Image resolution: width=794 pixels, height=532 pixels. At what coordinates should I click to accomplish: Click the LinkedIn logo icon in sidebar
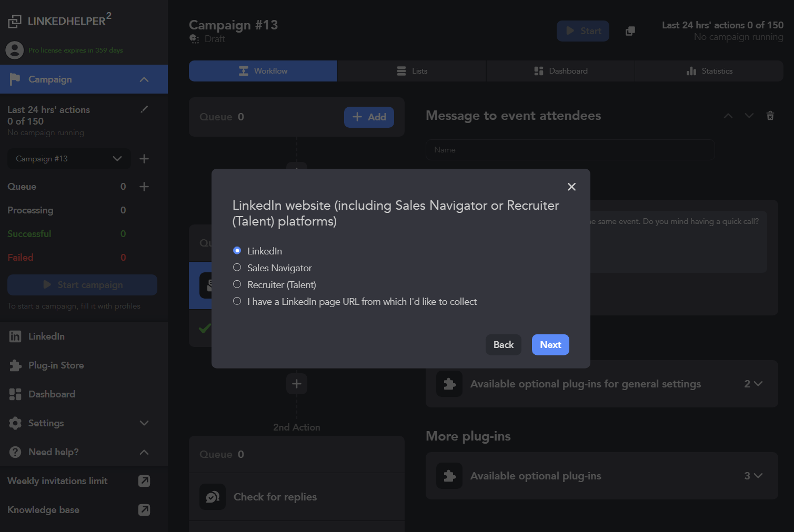tap(15, 336)
